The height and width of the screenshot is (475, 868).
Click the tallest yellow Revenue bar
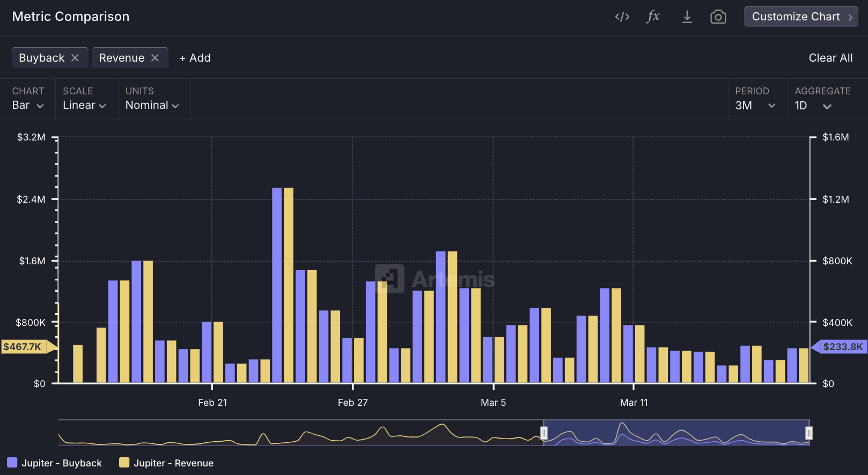click(x=289, y=285)
